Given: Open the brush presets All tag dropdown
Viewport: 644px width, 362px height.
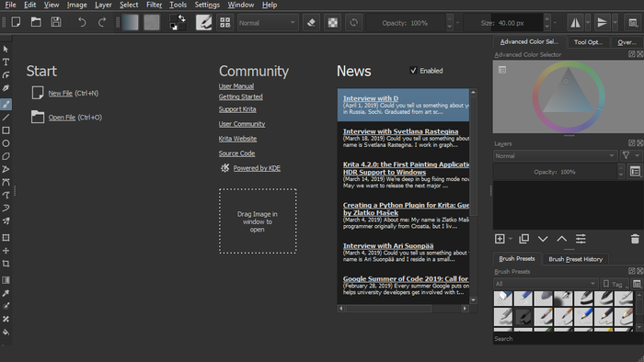Looking at the screenshot, I should tap(546, 284).
